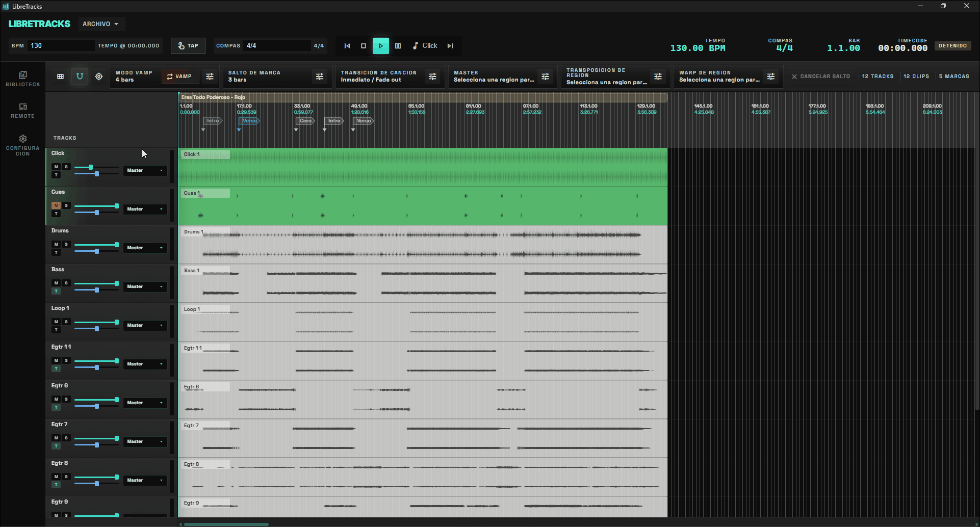Solo the Egtr 8 track
Screen dimensions: 980x527
click(66, 477)
